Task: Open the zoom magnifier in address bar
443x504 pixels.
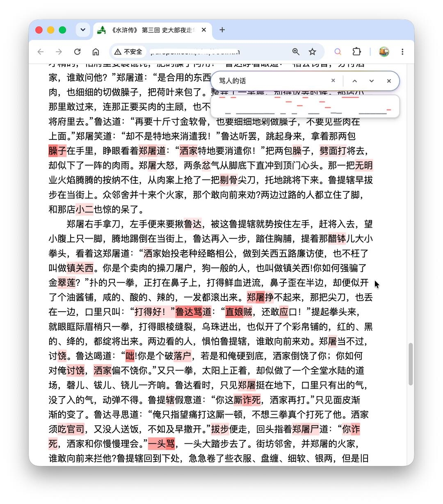Action: click(x=296, y=52)
